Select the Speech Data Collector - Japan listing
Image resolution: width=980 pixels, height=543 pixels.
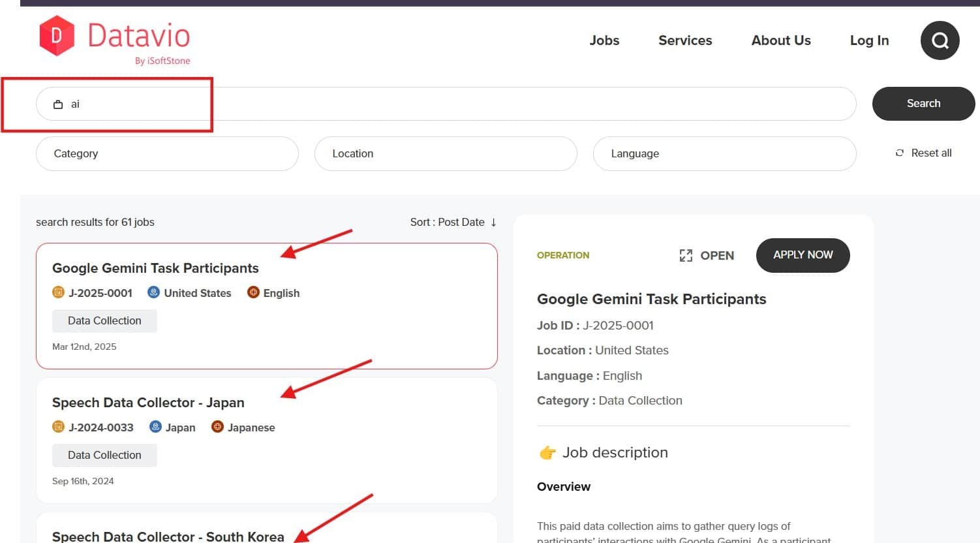point(148,403)
